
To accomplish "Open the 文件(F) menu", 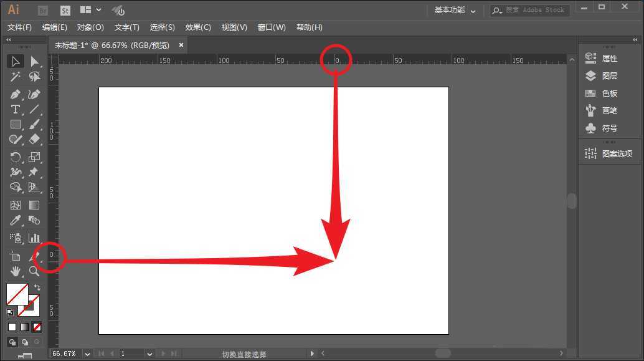I will coord(19,27).
